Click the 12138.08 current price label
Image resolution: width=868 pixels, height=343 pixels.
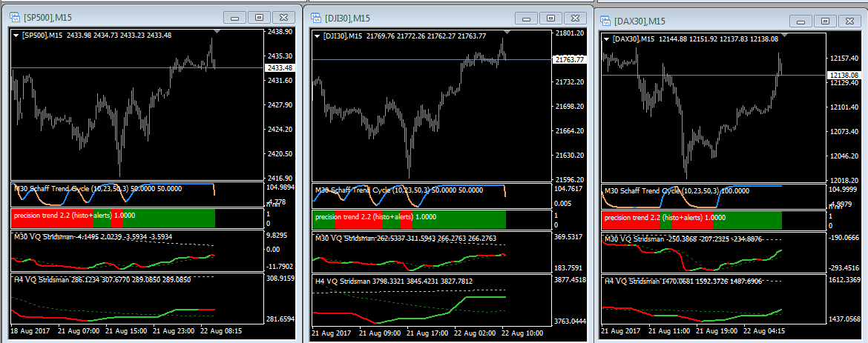click(x=844, y=75)
